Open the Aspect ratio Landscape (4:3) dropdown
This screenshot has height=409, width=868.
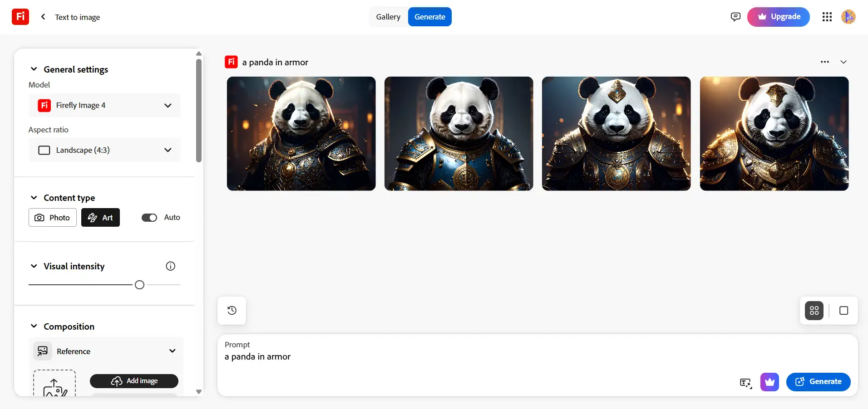pyautogui.click(x=105, y=150)
